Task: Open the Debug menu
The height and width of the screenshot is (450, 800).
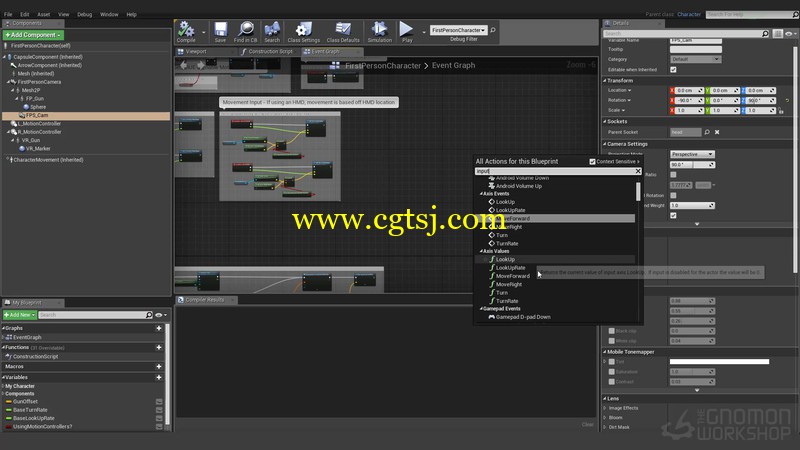Action: [85, 14]
